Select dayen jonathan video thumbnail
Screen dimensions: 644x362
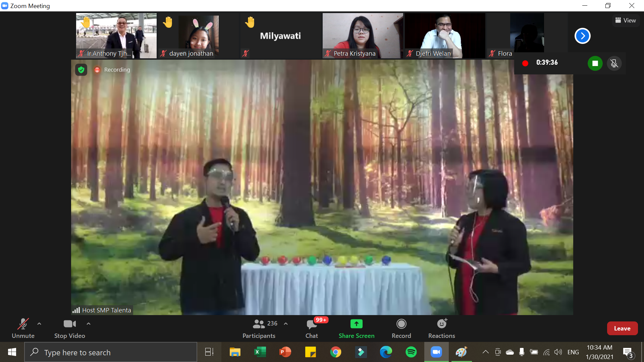198,36
